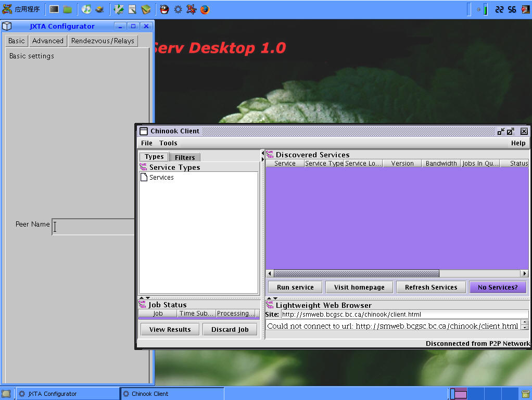Switch to the Basic tab in JXTA Configurator
532x400 pixels.
pos(16,41)
